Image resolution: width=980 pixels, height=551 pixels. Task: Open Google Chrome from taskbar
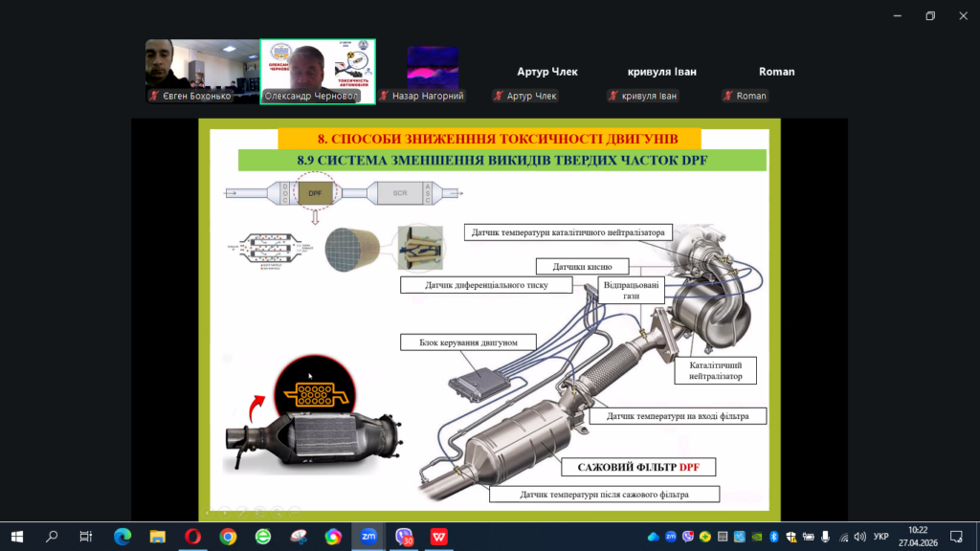(228, 537)
